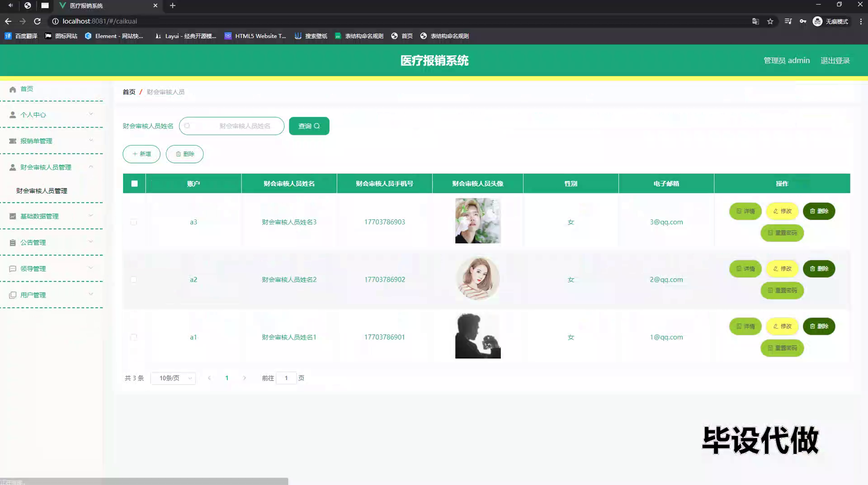Image resolution: width=868 pixels, height=485 pixels.
Task: Click the home icon in sidebar
Action: pos(13,89)
